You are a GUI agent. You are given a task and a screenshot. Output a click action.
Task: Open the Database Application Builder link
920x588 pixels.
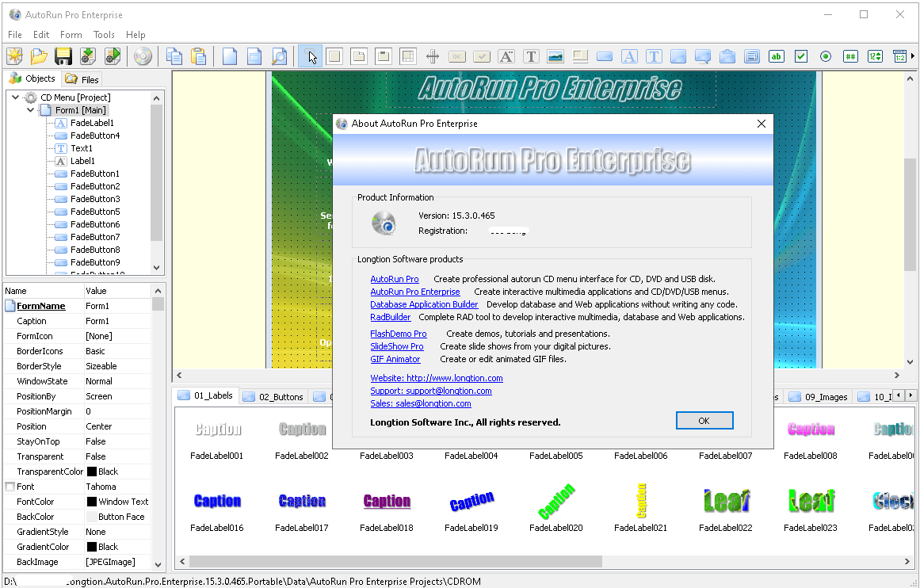(x=424, y=304)
